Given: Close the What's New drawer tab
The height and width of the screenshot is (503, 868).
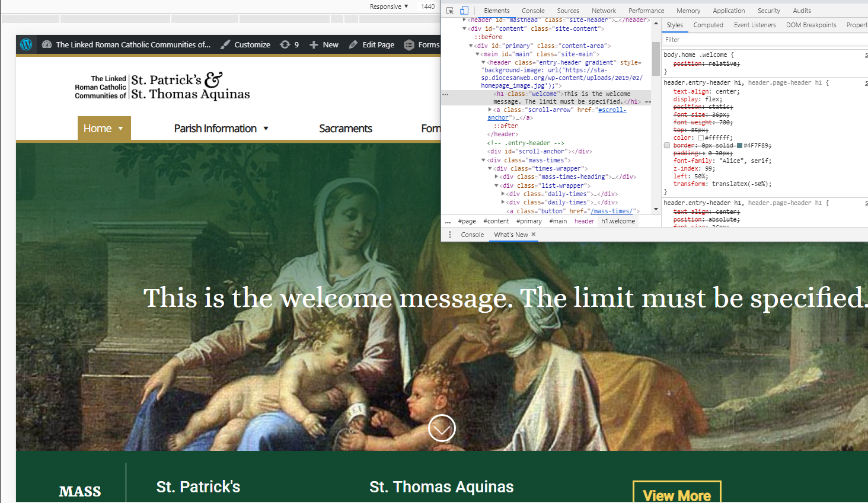Looking at the screenshot, I should (x=534, y=235).
